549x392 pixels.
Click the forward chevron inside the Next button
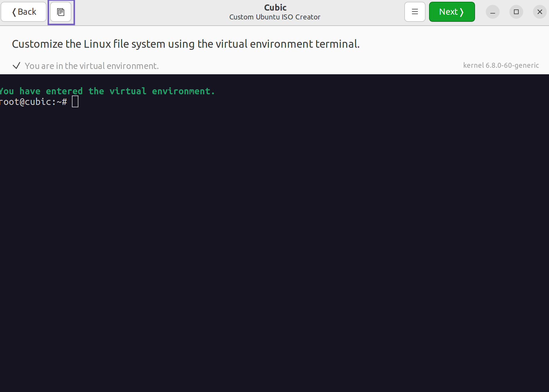[461, 11]
